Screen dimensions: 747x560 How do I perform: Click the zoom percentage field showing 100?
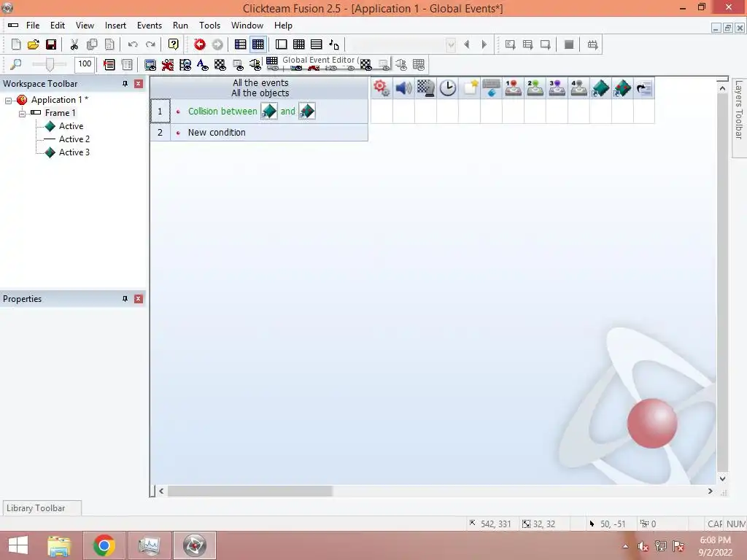(x=85, y=64)
